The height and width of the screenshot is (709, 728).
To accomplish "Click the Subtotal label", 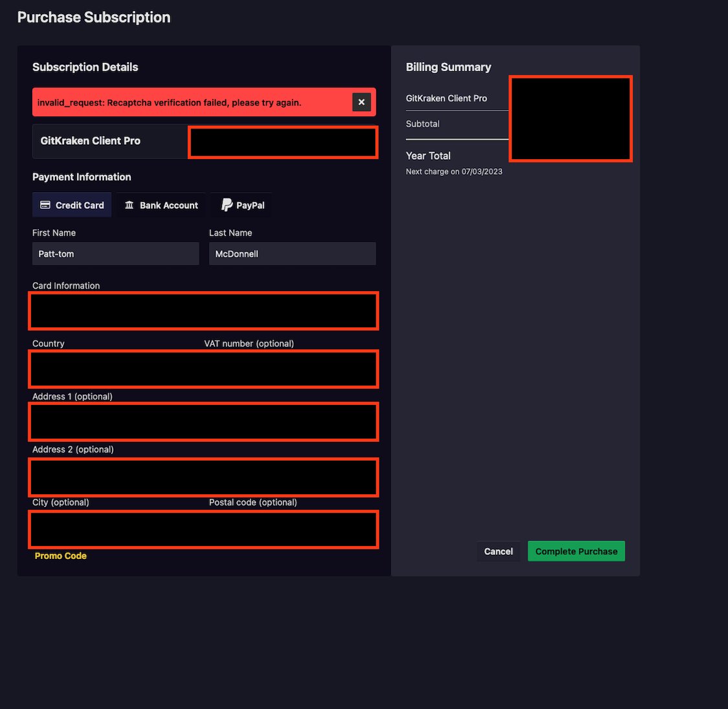I will pyautogui.click(x=423, y=124).
